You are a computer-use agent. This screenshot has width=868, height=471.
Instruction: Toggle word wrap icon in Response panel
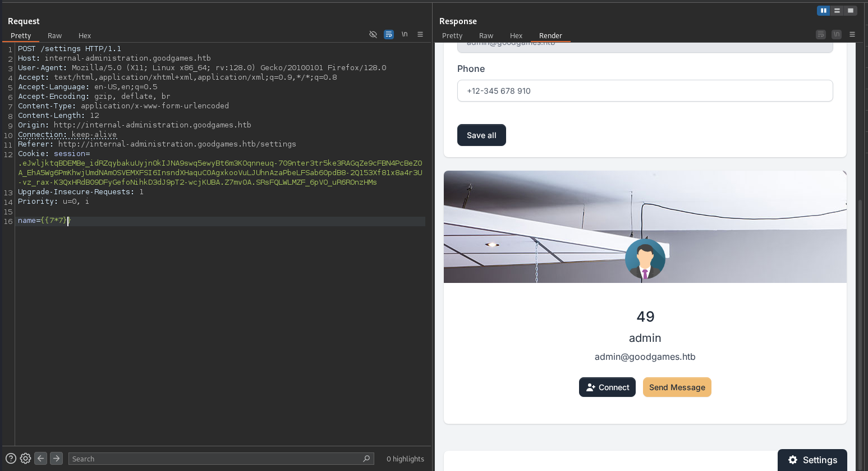(821, 34)
